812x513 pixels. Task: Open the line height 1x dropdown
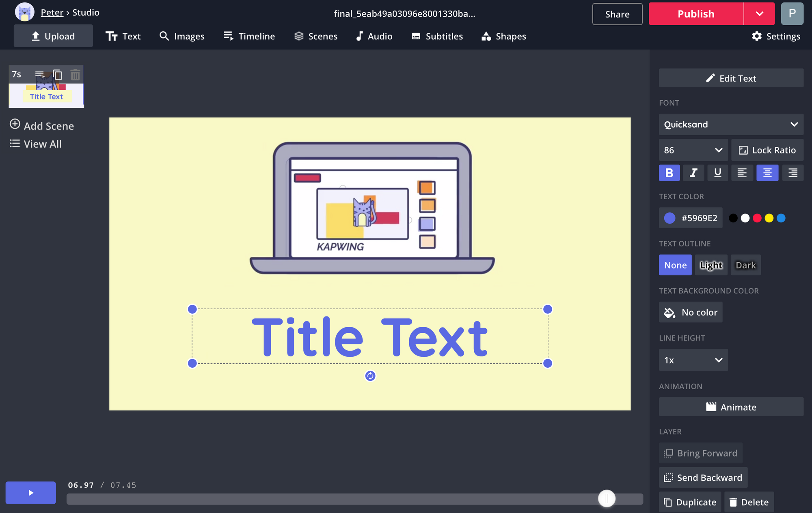tap(693, 360)
